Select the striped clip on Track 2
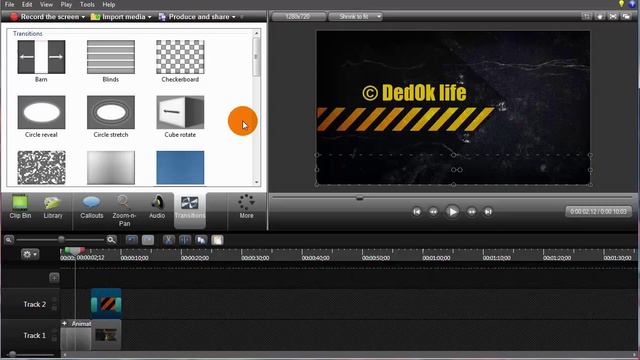This screenshot has height=360, width=640. pos(106,304)
